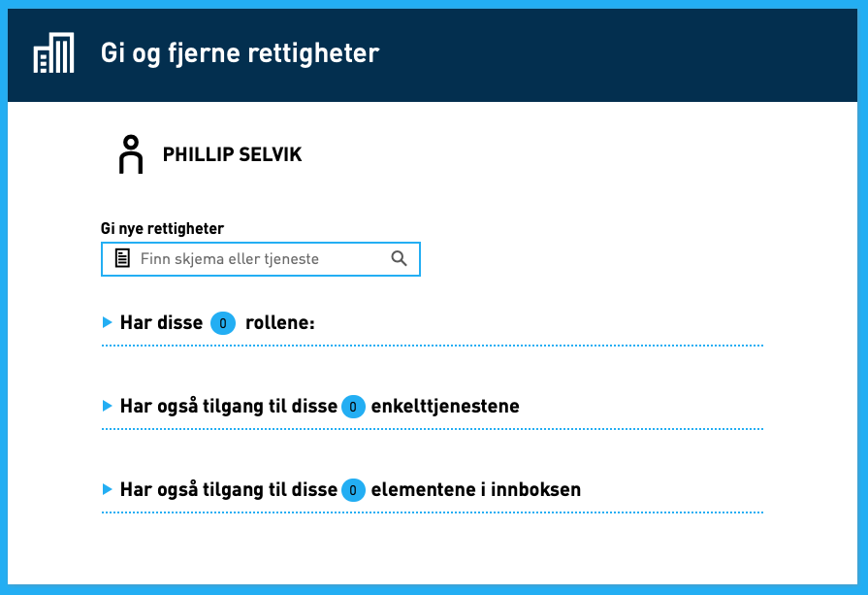Image resolution: width=868 pixels, height=595 pixels.
Task: Click the "Gi og fjerne rettigheter" header title
Action: [x=240, y=52]
